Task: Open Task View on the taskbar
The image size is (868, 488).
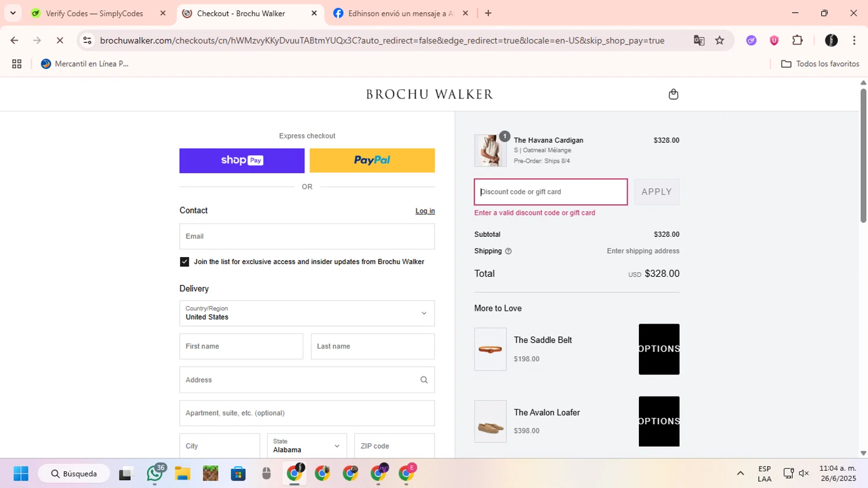Action: pyautogui.click(x=126, y=474)
